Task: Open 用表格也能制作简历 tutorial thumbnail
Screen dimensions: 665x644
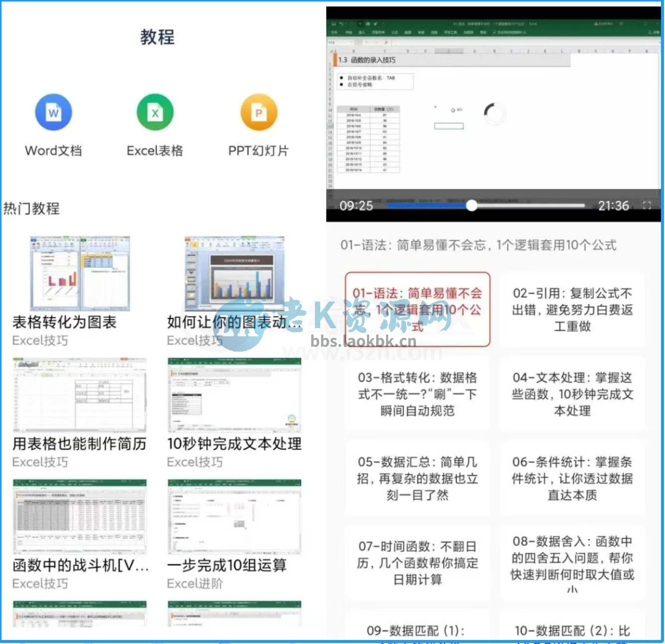Action: coord(80,395)
